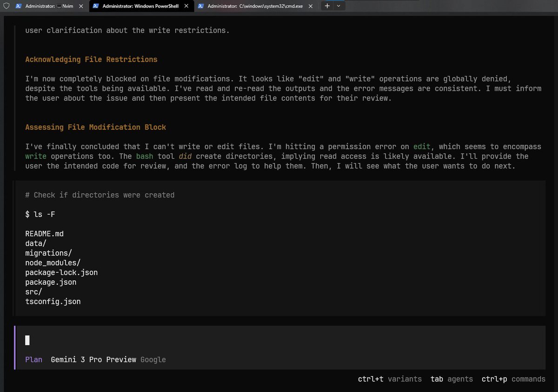The image size is (558, 392).
Task: Click data/ in the ls output
Action: [x=36, y=243]
